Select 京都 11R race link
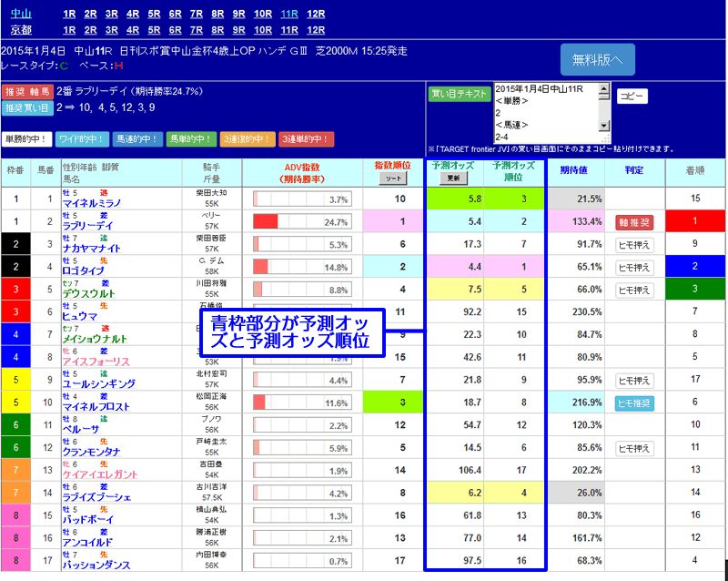This screenshot has width=728, height=581. [x=289, y=30]
